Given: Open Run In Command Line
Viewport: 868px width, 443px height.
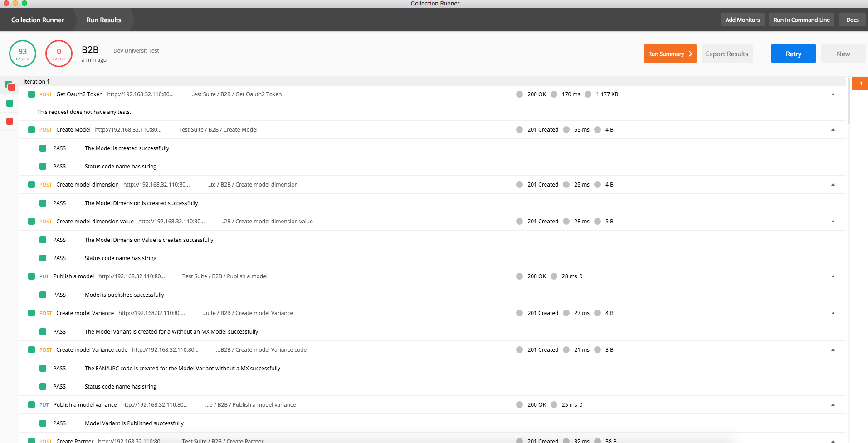Looking at the screenshot, I should pyautogui.click(x=801, y=20).
